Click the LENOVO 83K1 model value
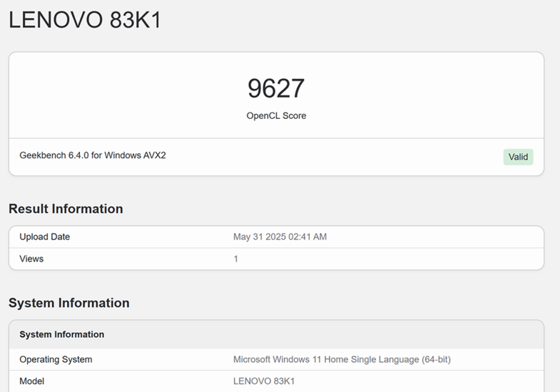 264,381
